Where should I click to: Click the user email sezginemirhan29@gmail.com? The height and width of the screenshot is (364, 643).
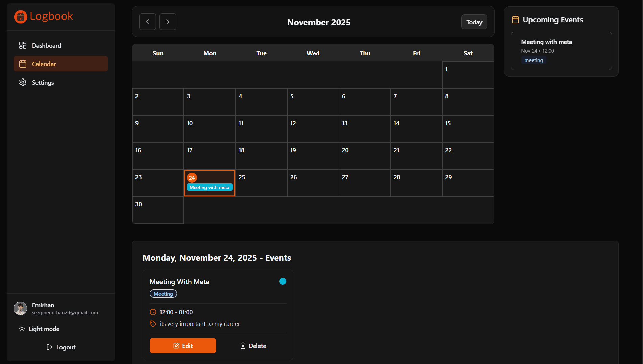65,313
